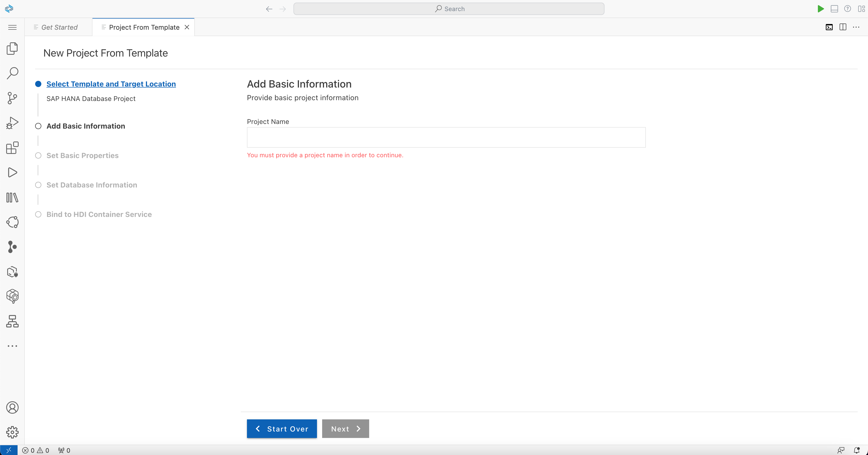
Task: Toggle the bottom panel layout icon
Action: click(834, 9)
